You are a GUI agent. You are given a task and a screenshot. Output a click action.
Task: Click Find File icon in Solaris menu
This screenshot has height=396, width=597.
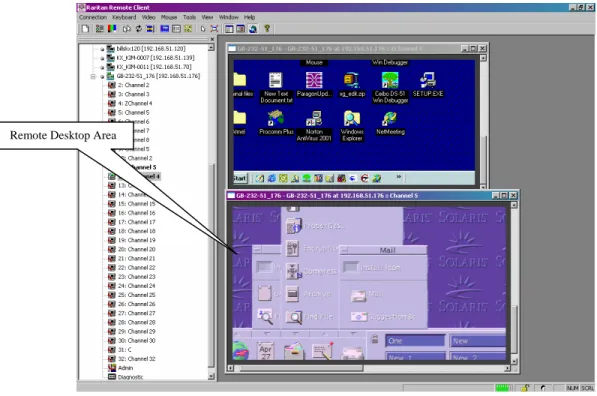tap(294, 316)
